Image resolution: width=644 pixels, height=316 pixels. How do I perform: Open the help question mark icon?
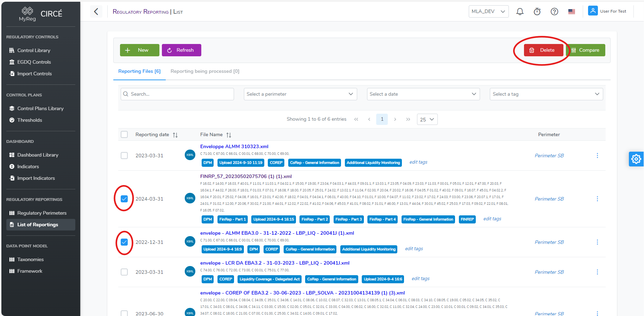pos(554,12)
